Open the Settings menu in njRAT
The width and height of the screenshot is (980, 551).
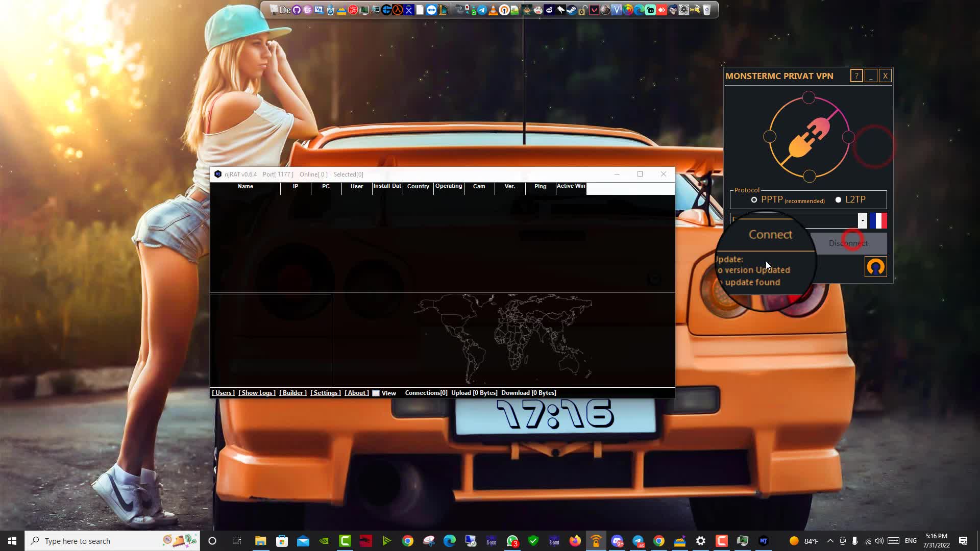pyautogui.click(x=326, y=393)
